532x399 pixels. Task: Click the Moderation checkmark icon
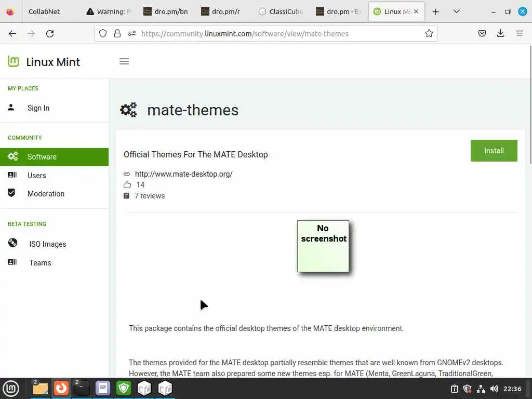[11, 193]
